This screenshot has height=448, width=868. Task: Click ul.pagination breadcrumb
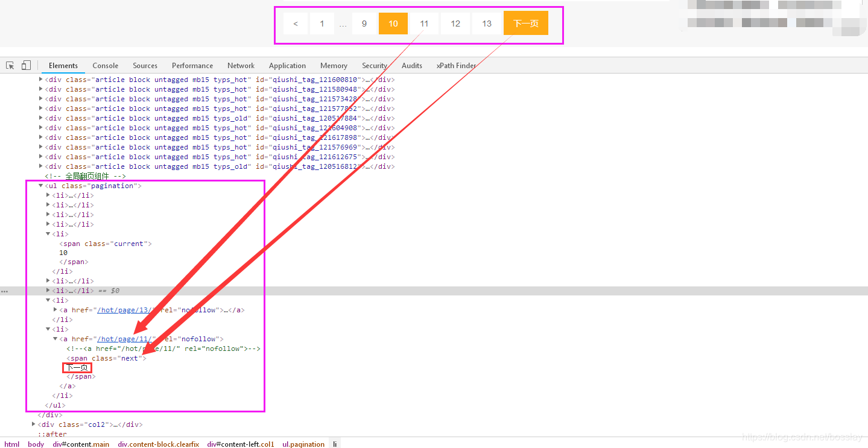(x=303, y=444)
